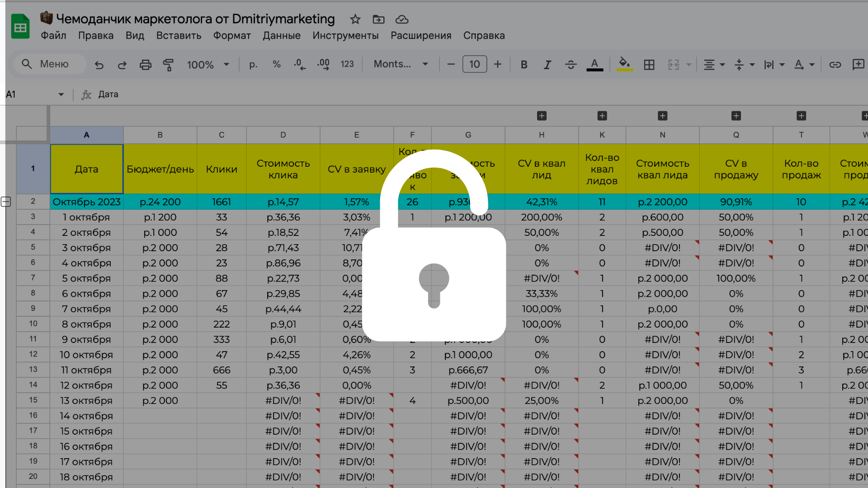Toggle strikethrough formatting
The image size is (868, 488).
pos(571,65)
